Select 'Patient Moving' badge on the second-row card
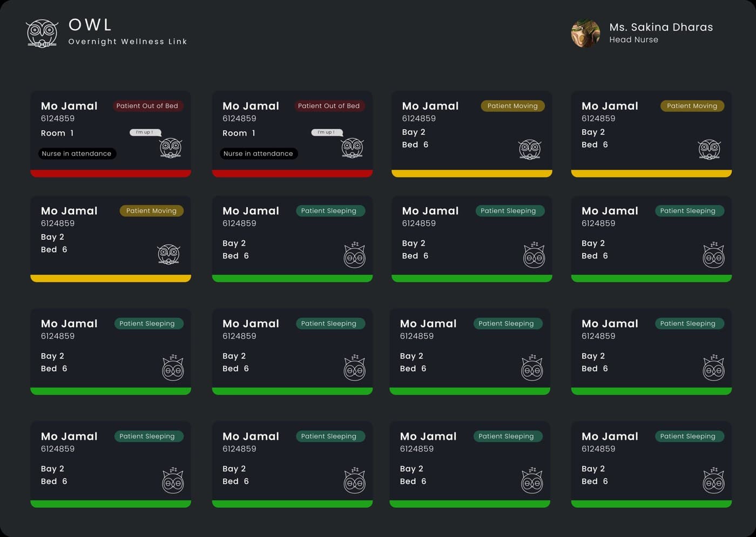Image resolution: width=756 pixels, height=537 pixels. click(x=151, y=211)
